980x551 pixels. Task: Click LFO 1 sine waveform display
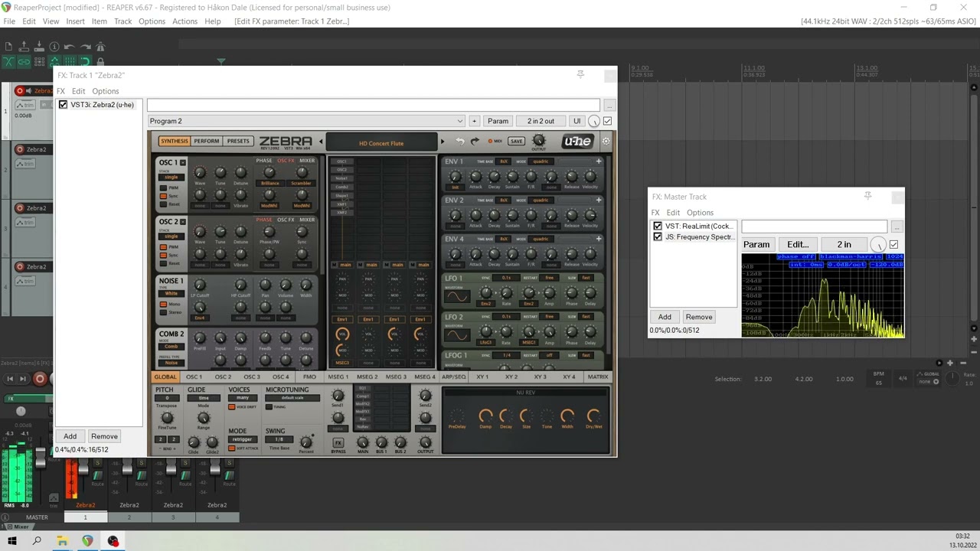(456, 296)
